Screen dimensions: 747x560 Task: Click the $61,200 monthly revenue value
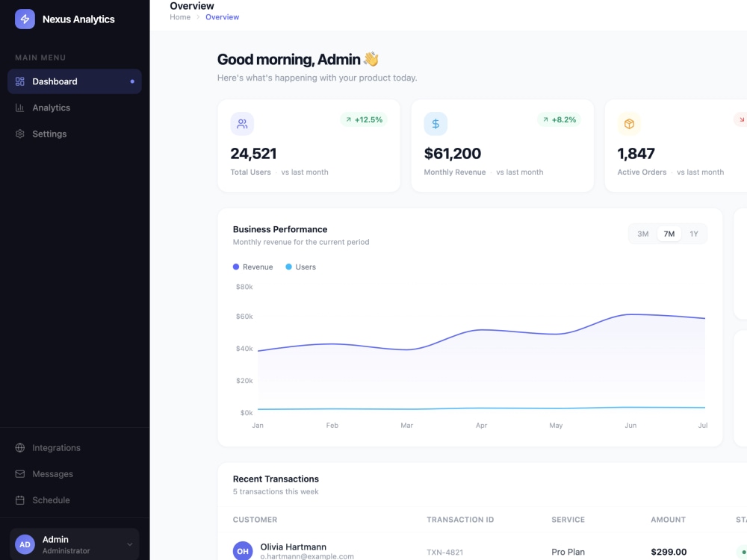click(x=452, y=153)
